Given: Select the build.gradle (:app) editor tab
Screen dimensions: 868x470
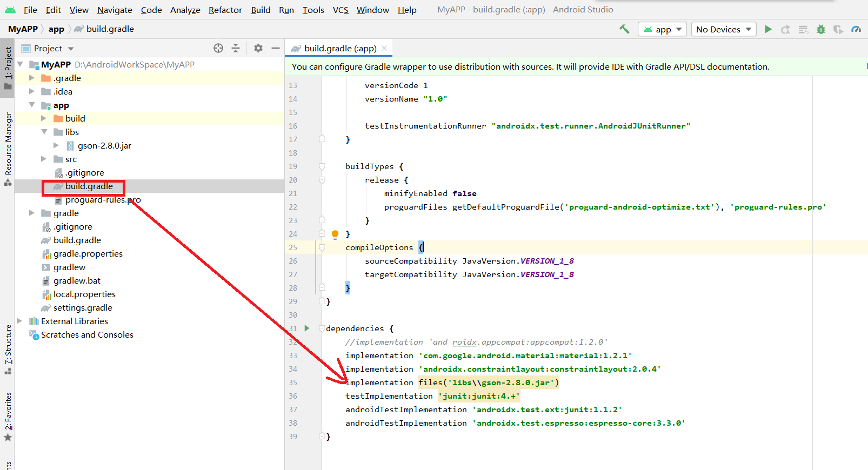Looking at the screenshot, I should [339, 48].
